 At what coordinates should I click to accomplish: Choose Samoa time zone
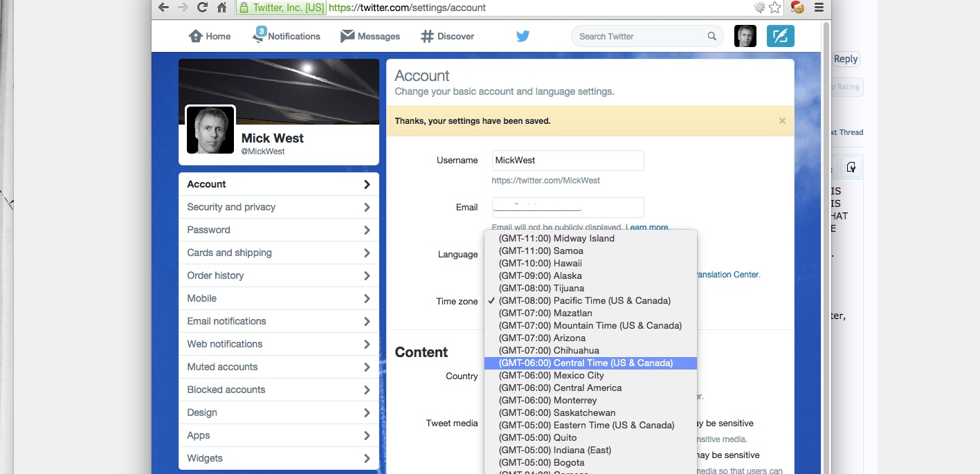tap(590, 250)
